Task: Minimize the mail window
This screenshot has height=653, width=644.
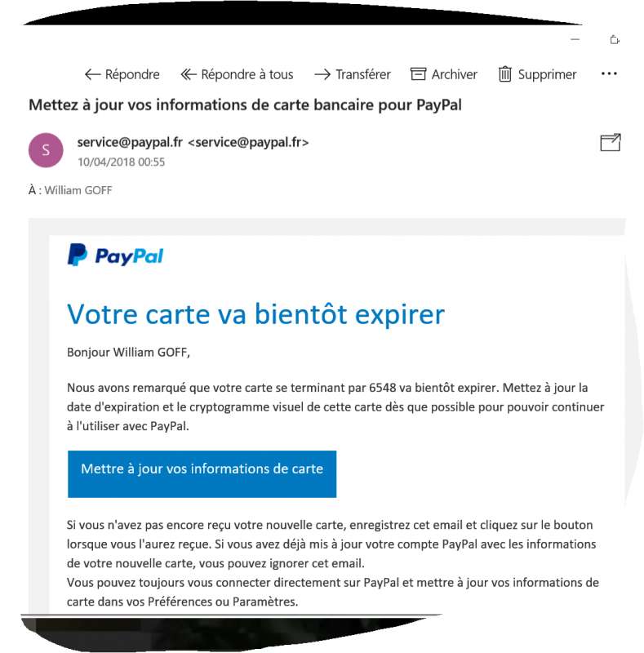Action: (x=575, y=39)
